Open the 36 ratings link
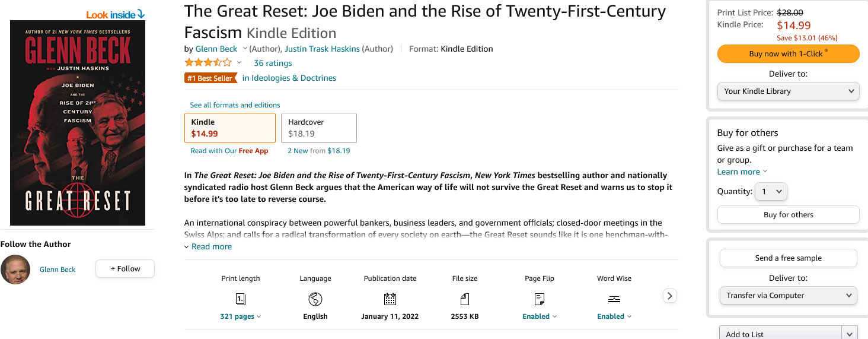The image size is (868, 339). [x=273, y=63]
